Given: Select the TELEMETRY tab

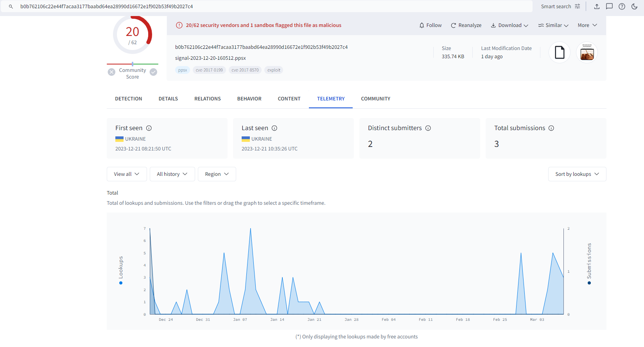Looking at the screenshot, I should (331, 99).
